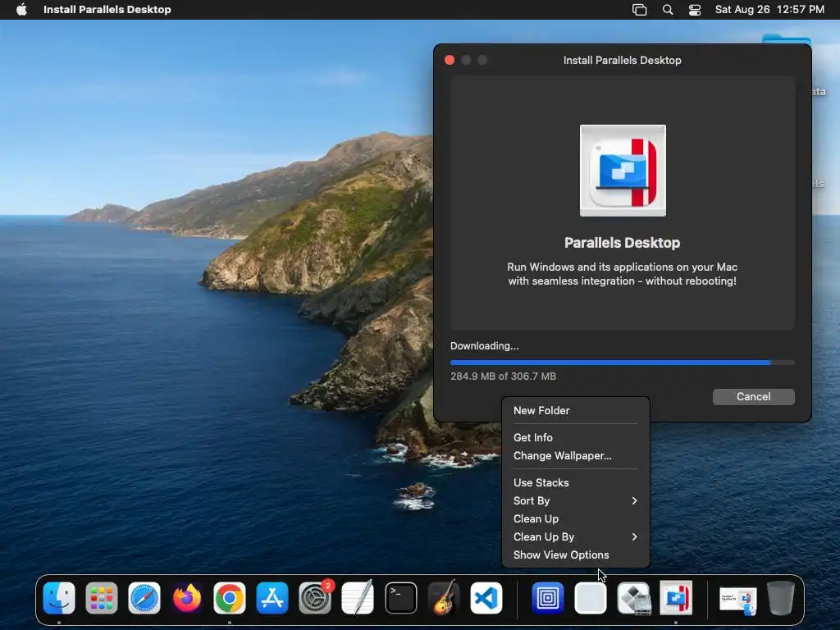
Task: Open GarageBand from the Dock
Action: [x=444, y=598]
